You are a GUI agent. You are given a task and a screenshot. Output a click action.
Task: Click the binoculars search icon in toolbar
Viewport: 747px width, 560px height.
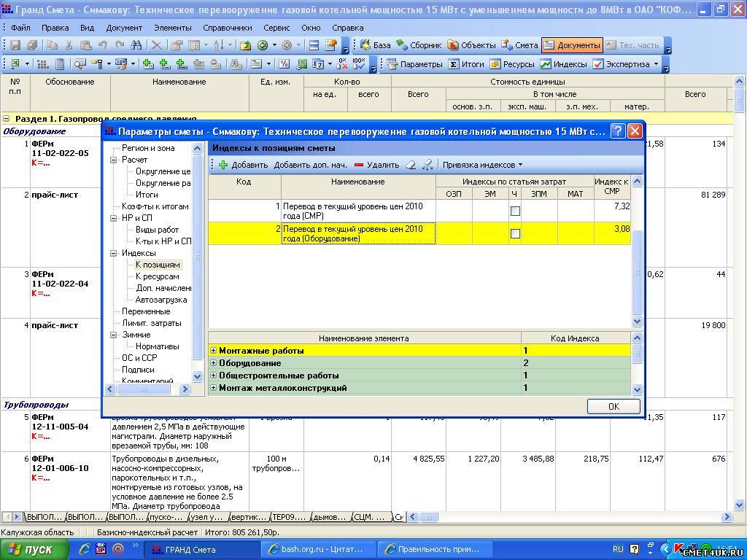[x=135, y=45]
